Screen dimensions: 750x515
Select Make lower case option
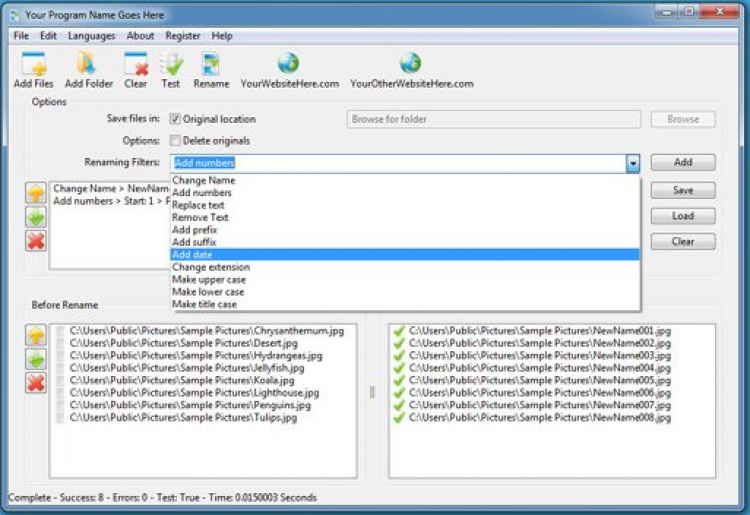(x=405, y=292)
